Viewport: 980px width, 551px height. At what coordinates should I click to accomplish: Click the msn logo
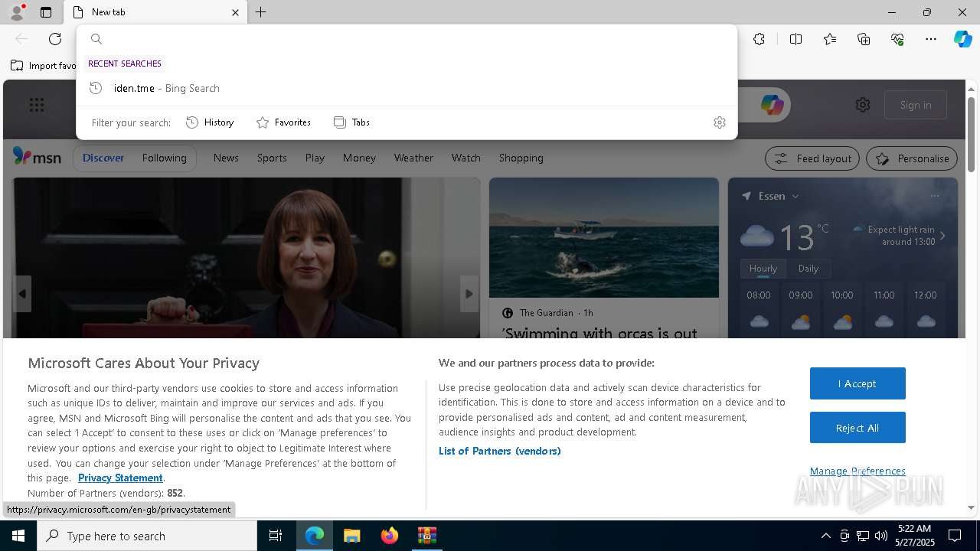(x=37, y=157)
